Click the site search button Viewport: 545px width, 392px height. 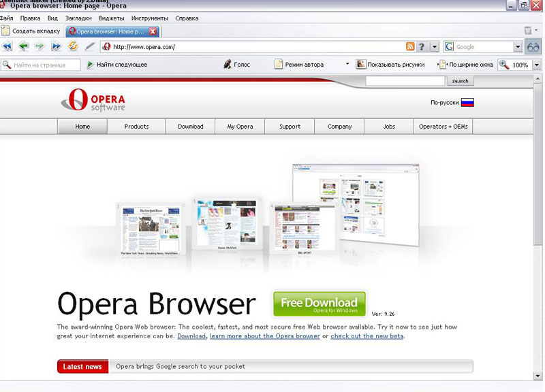[x=461, y=81]
